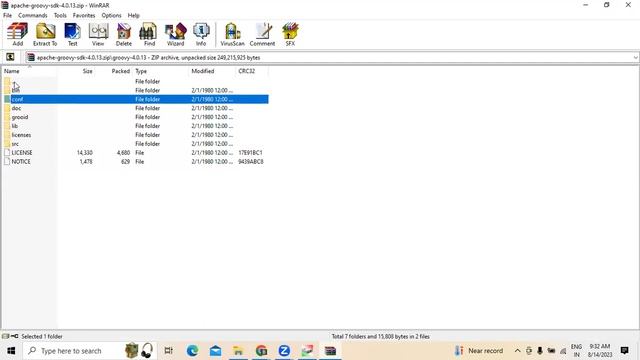Open the Favorites menu
Image resolution: width=640 pixels, height=360 pixels.
(x=84, y=15)
